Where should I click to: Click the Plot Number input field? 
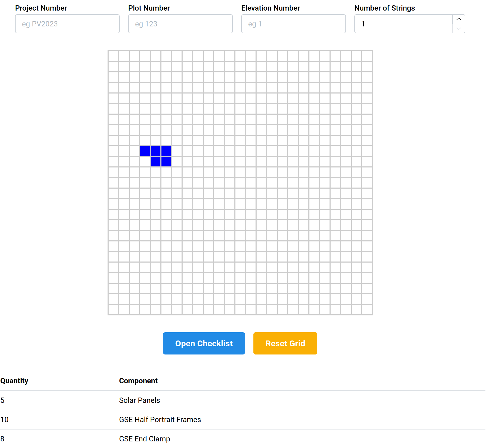pyautogui.click(x=180, y=24)
